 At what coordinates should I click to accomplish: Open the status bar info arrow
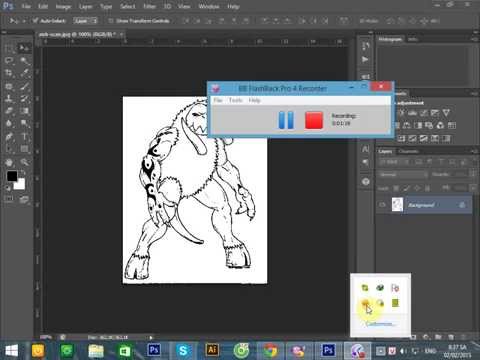(x=151, y=337)
